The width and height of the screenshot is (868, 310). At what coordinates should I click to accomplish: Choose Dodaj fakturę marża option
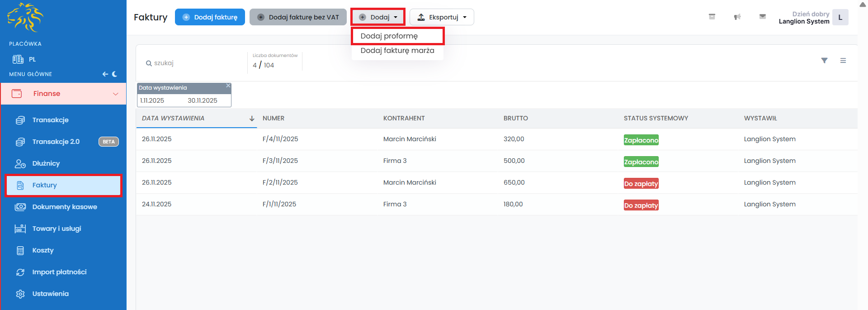click(x=397, y=51)
